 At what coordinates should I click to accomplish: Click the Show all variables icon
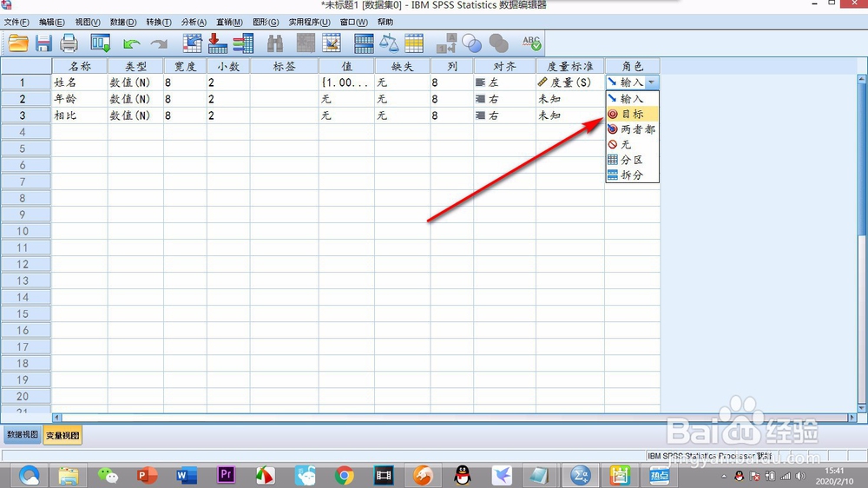498,43
